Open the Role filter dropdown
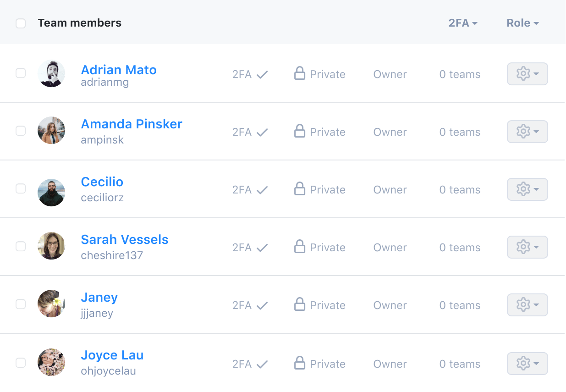 click(522, 23)
